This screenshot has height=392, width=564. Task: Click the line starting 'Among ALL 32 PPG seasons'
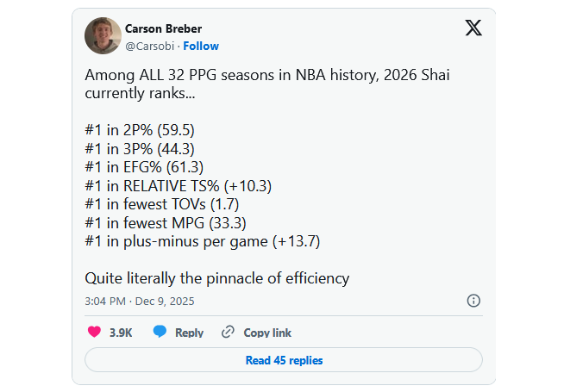(x=267, y=75)
